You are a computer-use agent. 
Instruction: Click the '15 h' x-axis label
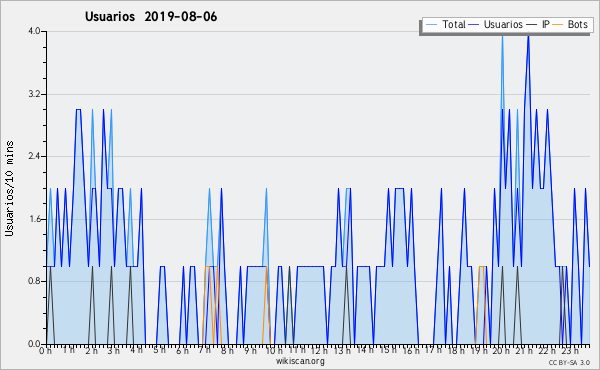click(x=388, y=350)
